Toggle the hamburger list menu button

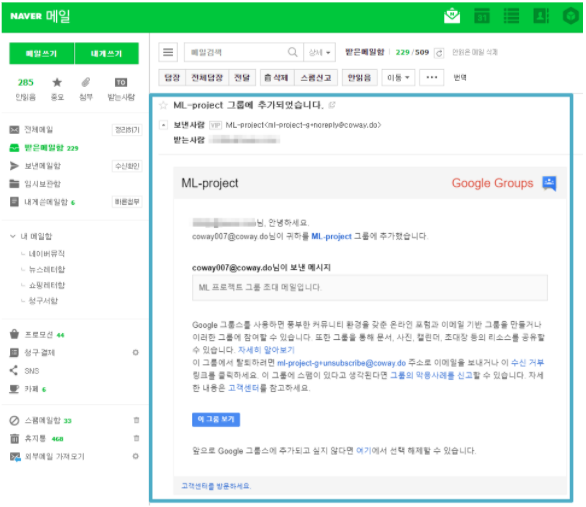tap(168, 52)
